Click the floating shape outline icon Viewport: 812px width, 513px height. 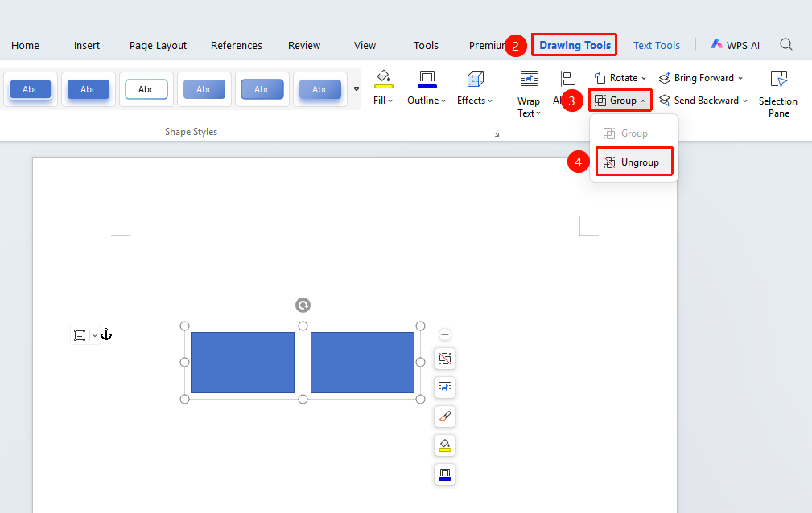pyautogui.click(x=445, y=474)
